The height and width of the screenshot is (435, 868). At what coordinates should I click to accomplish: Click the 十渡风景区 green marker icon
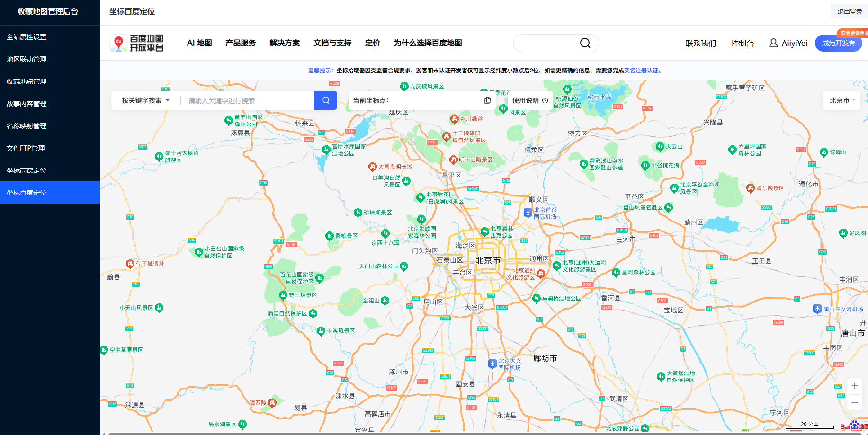(x=321, y=331)
